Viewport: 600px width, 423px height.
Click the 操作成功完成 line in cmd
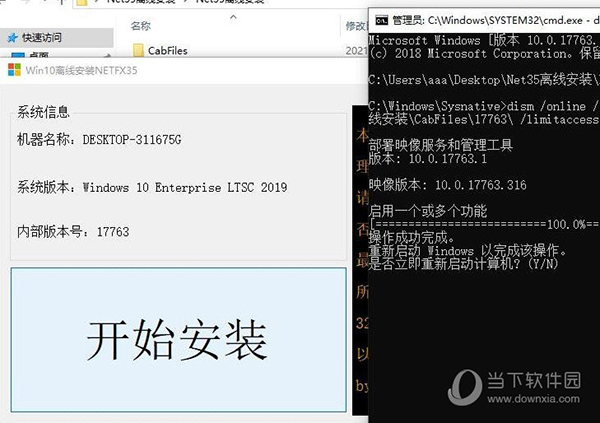[x=411, y=238]
